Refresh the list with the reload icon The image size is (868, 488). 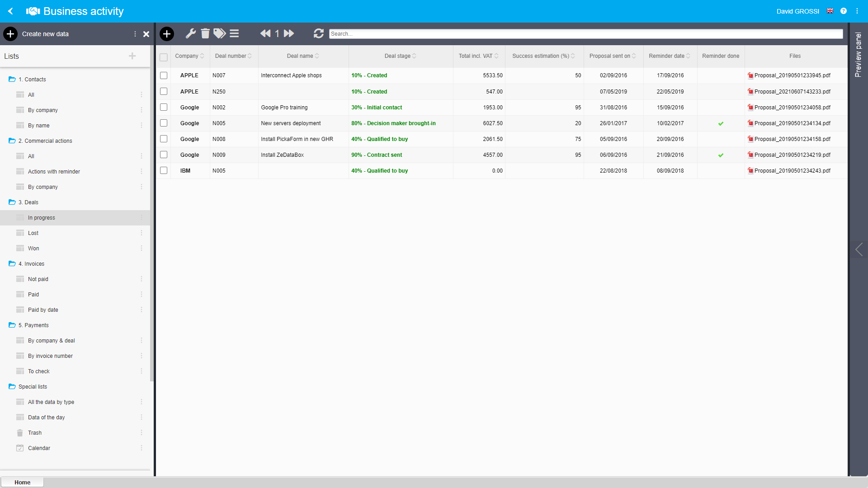coord(319,33)
